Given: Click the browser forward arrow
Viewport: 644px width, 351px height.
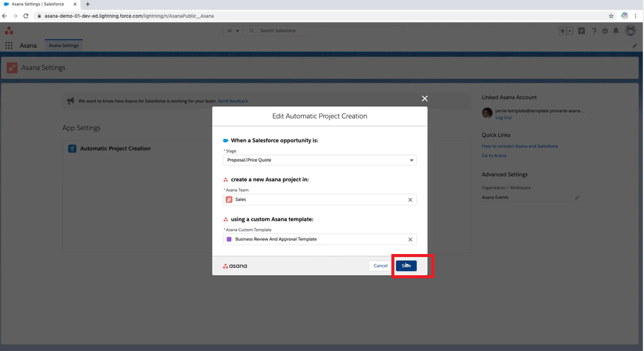Looking at the screenshot, I should (x=15, y=16).
